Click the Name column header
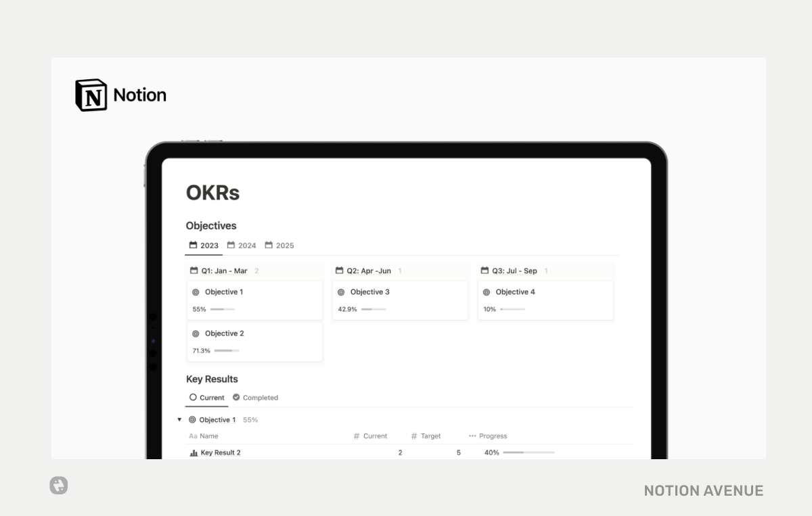The image size is (812, 516). pyautogui.click(x=204, y=436)
